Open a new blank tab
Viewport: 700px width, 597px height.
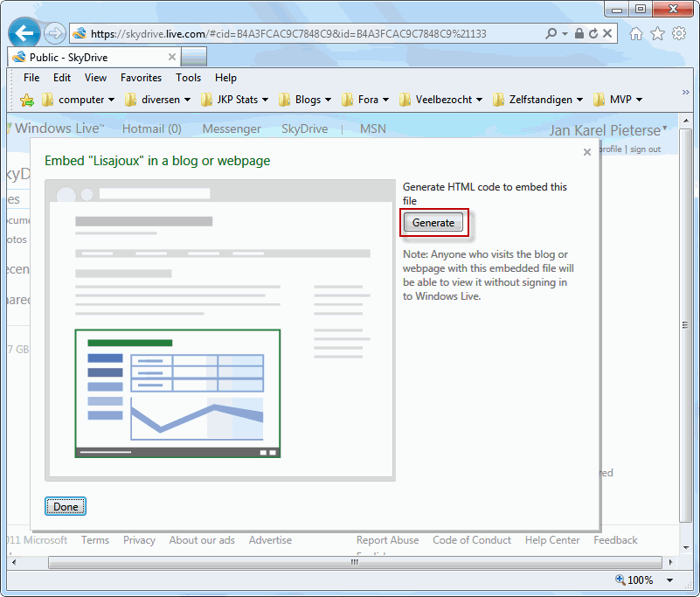(x=194, y=57)
